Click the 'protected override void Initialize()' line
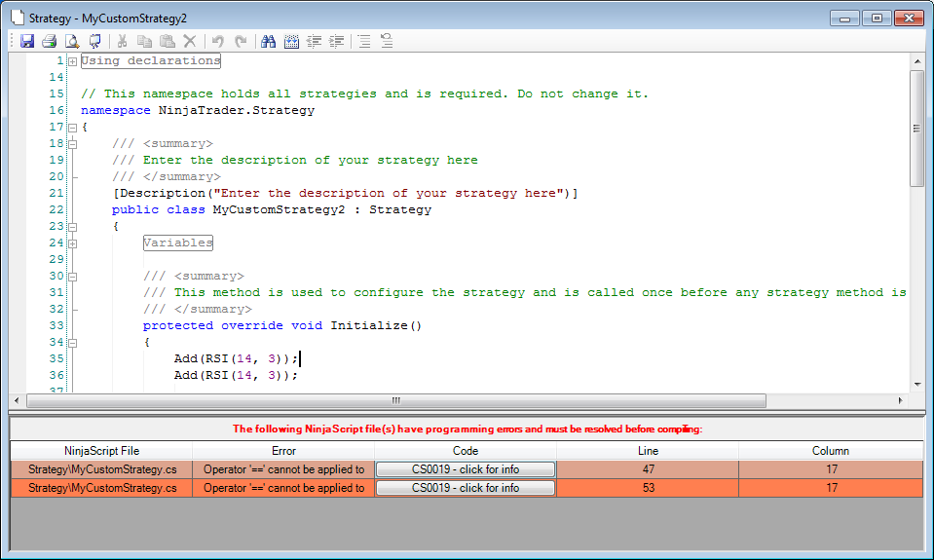The height and width of the screenshot is (560, 934). click(x=281, y=325)
